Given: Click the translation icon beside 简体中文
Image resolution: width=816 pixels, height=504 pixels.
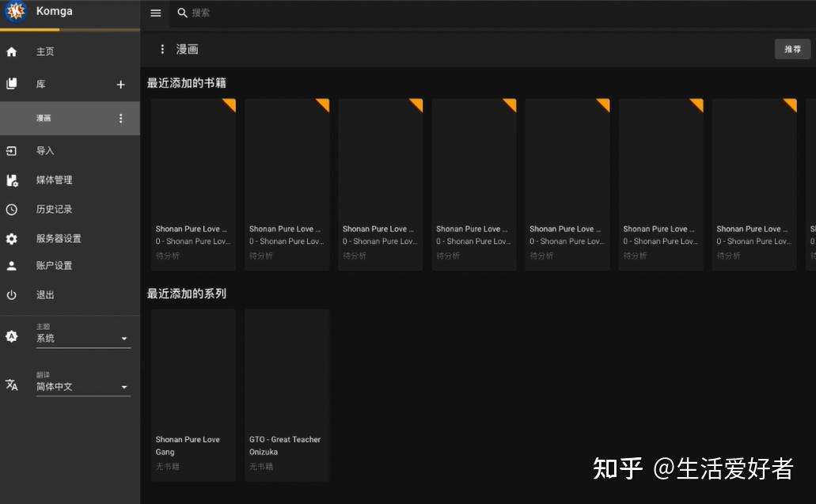Looking at the screenshot, I should tap(11, 385).
